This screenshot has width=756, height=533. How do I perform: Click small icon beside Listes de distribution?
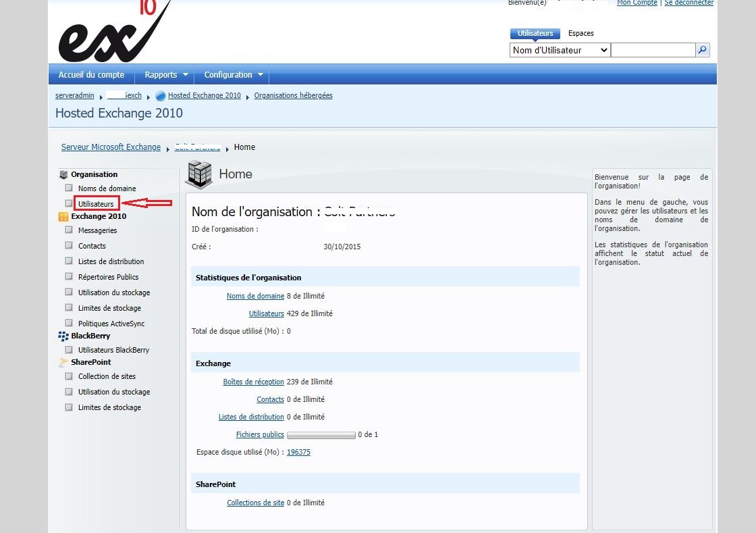coord(69,261)
